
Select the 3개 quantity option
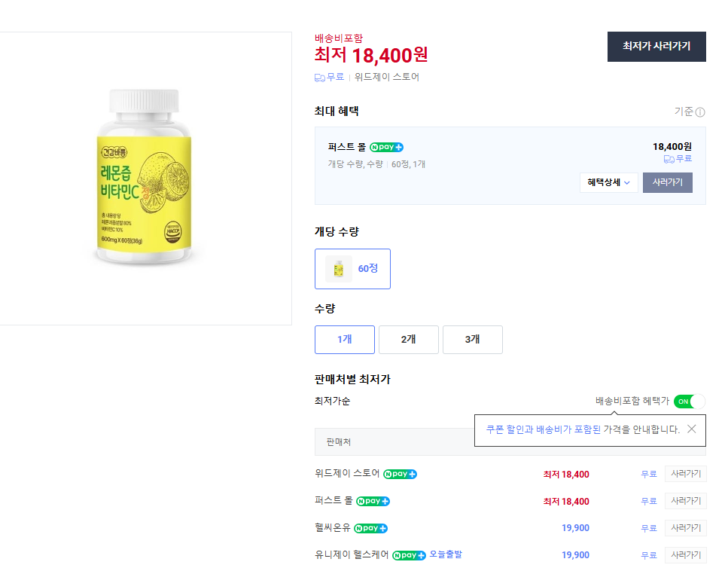pos(472,339)
